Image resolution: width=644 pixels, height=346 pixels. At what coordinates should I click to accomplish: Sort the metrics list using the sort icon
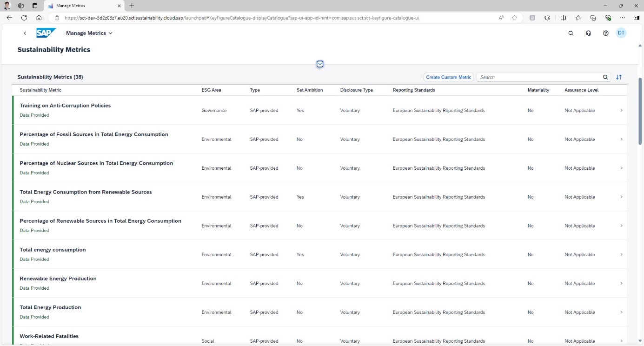[619, 77]
